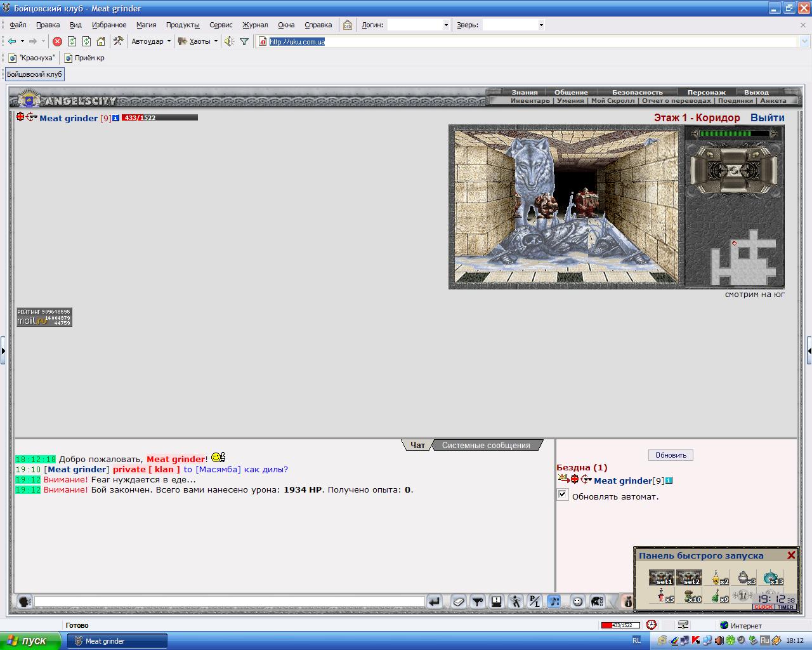Open the Умения link
812x650 pixels.
point(570,100)
